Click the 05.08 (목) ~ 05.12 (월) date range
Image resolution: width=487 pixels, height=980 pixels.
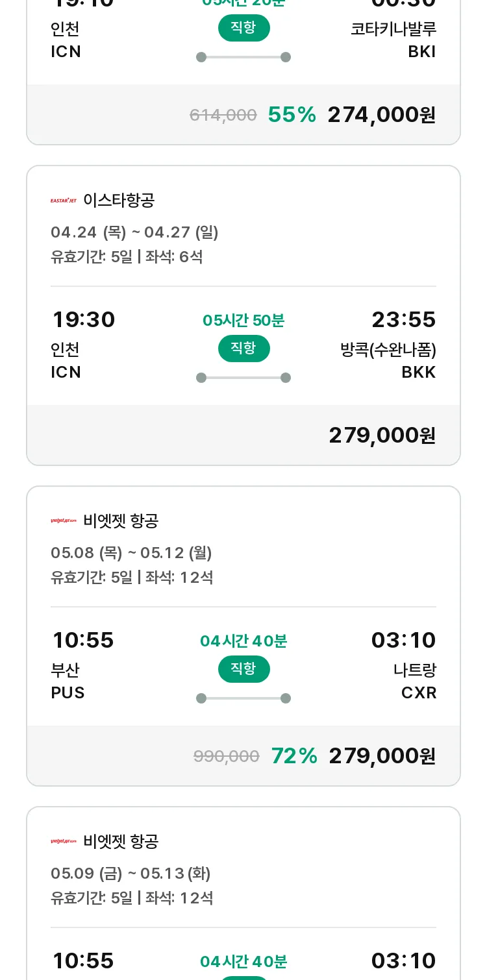click(131, 553)
